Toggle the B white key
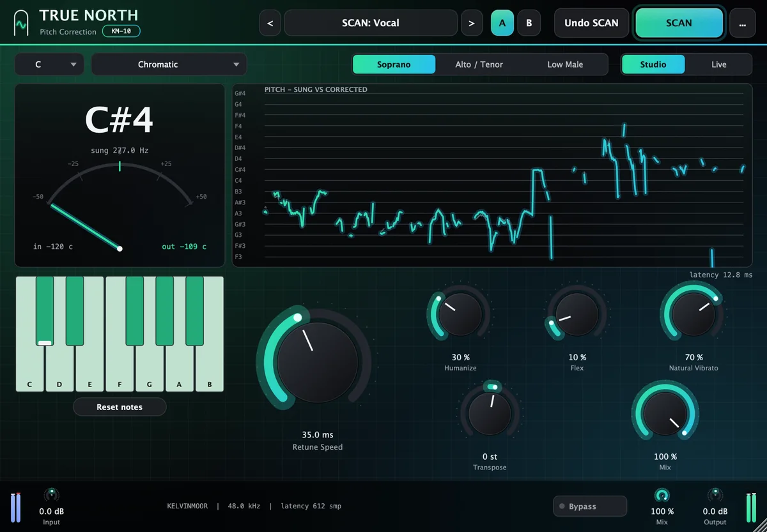Viewport: 767px width, 532px height. 209,370
